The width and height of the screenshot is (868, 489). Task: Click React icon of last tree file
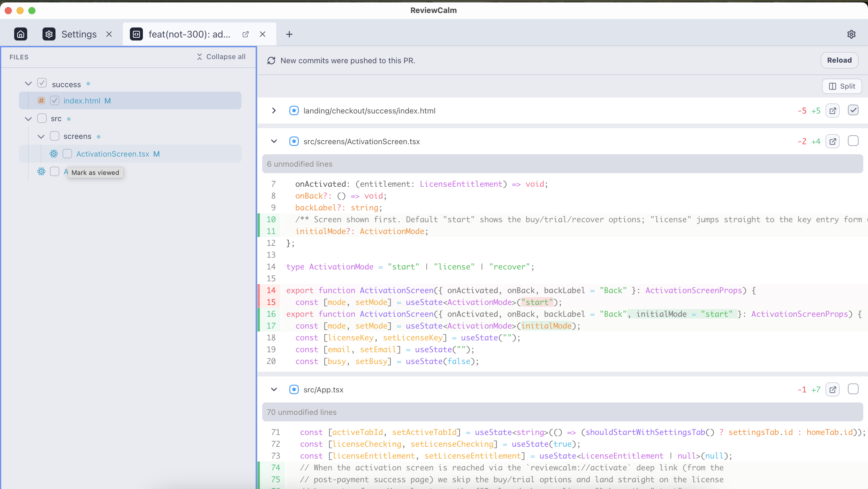[x=41, y=171]
